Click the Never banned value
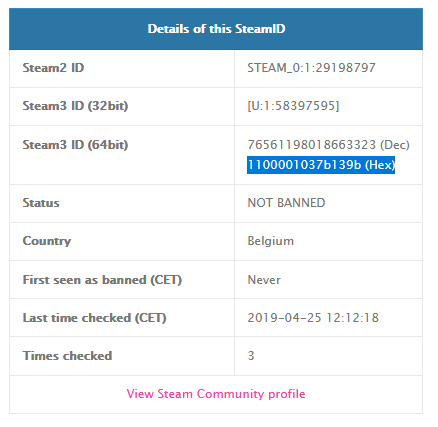Screen dimensions: 438x427 [x=264, y=280]
